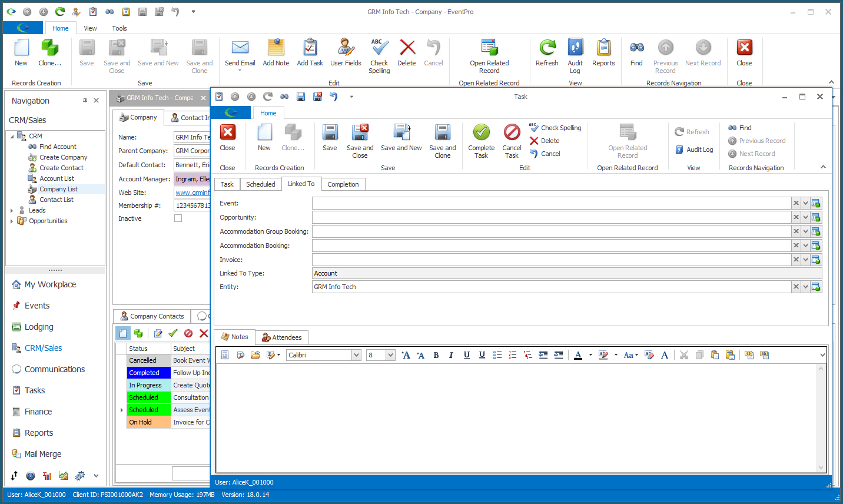
Task: Open the Entity field dropdown
Action: [x=805, y=287]
